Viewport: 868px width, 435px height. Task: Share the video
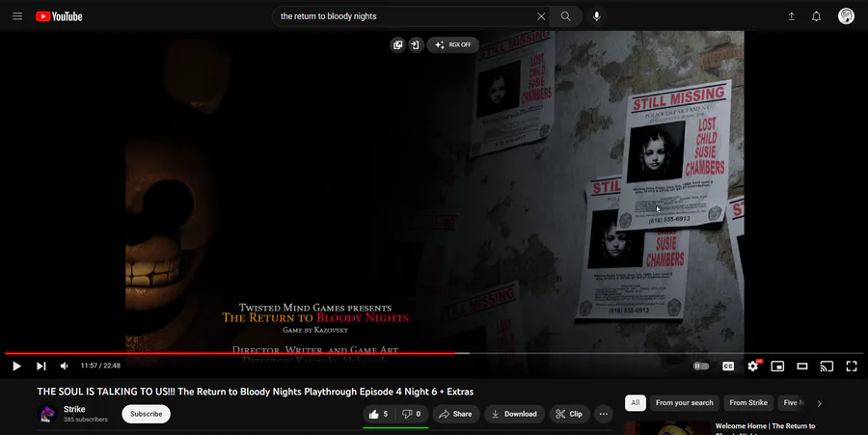[x=455, y=414]
